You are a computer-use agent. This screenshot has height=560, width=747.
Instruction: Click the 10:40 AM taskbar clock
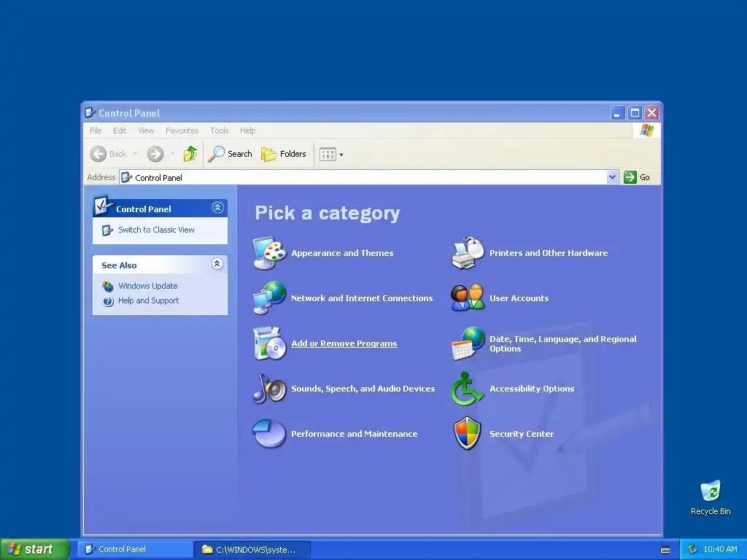720,549
